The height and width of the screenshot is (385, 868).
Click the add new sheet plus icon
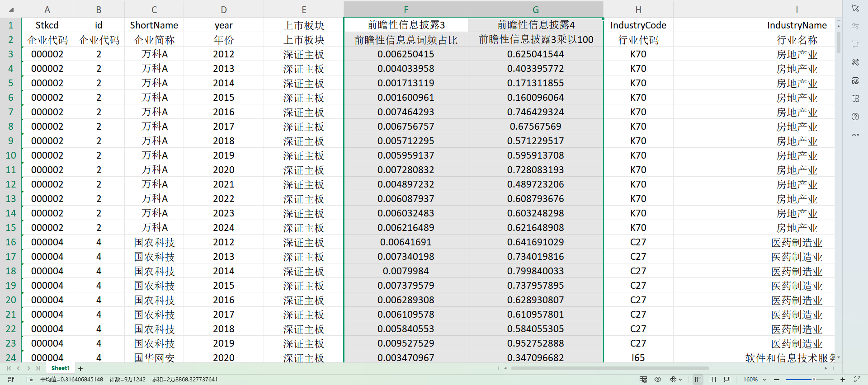coord(80,369)
